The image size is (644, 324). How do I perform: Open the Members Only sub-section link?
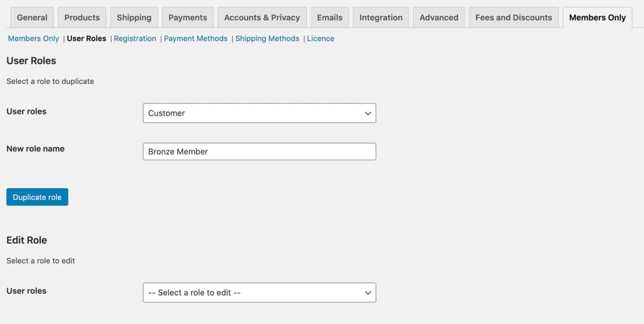click(33, 39)
